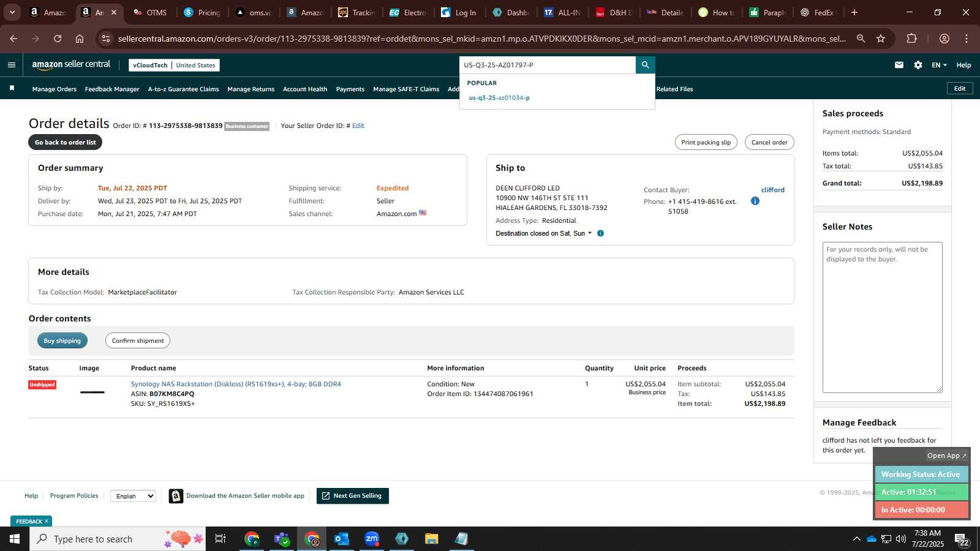The image size is (980, 551).
Task: Open Zoom from the taskbar
Action: [372, 539]
